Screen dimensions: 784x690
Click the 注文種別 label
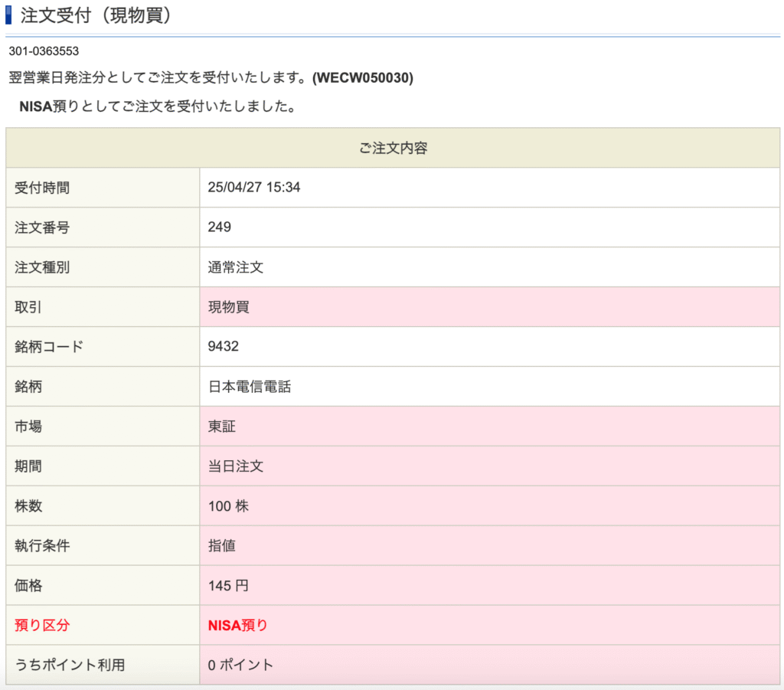pos(42,267)
